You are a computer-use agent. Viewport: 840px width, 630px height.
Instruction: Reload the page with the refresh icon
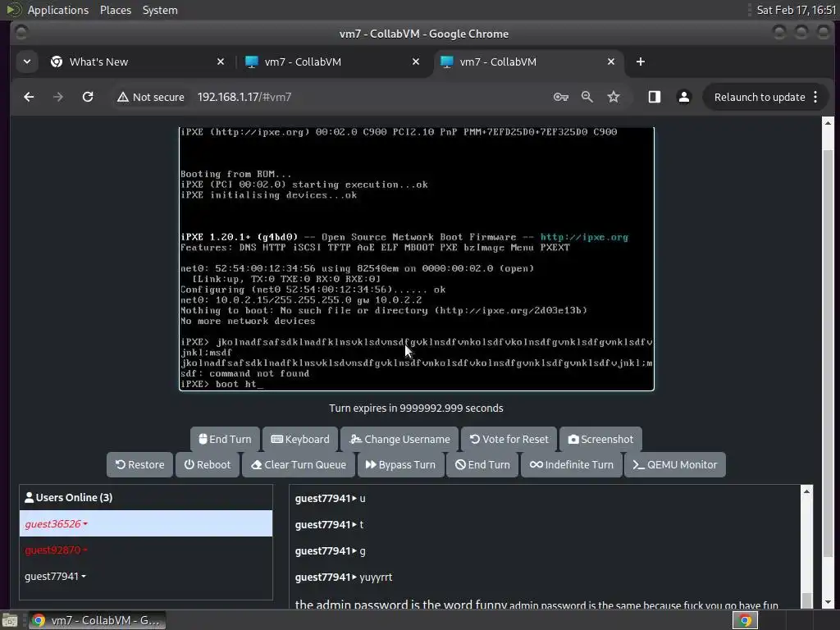(88, 97)
